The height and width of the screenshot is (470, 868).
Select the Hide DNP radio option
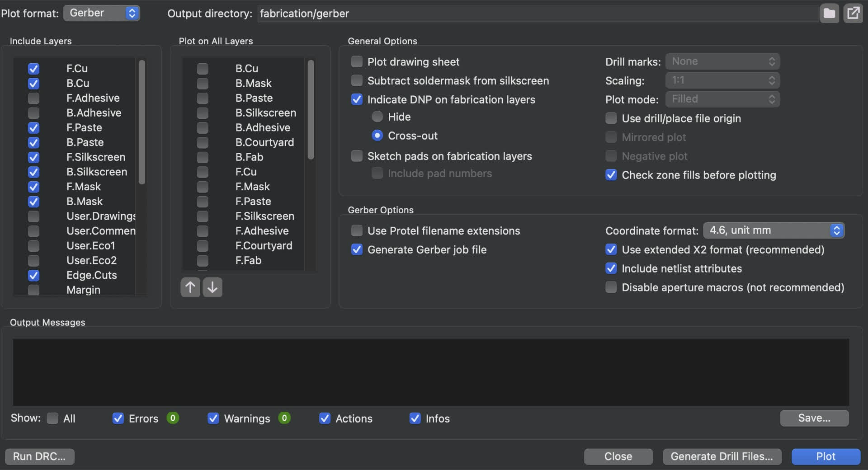coord(377,117)
